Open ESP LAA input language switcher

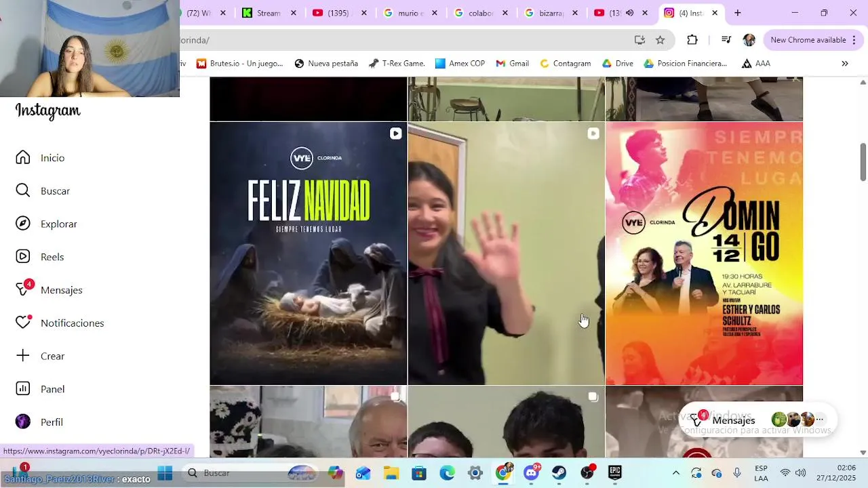[x=761, y=473]
